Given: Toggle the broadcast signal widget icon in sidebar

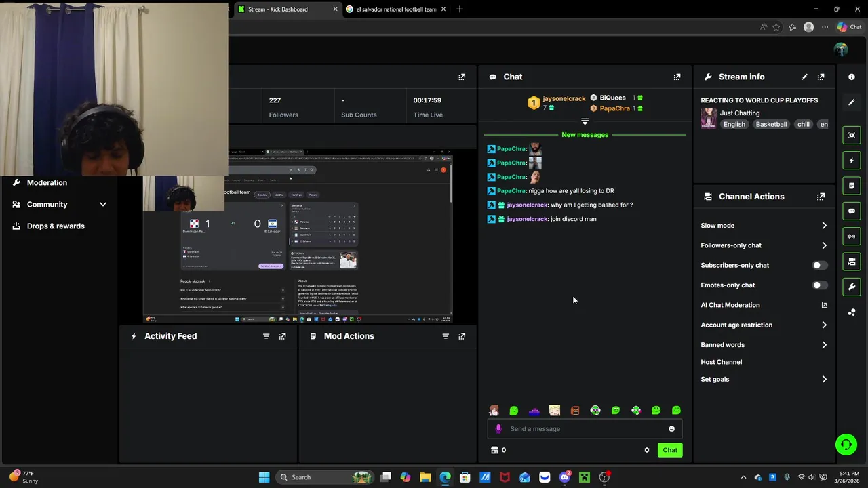Looking at the screenshot, I should click(x=852, y=237).
